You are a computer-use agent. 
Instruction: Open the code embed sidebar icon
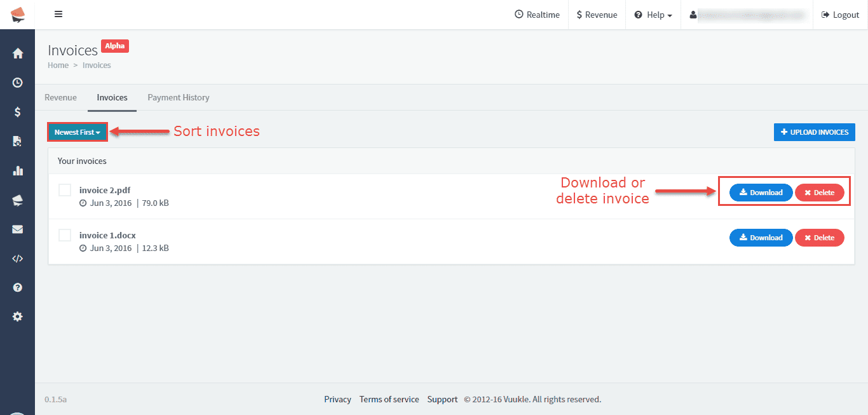pos(17,258)
